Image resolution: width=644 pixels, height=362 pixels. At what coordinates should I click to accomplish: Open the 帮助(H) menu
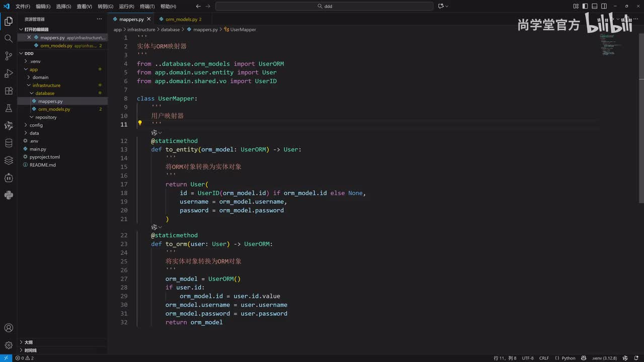[x=168, y=7]
